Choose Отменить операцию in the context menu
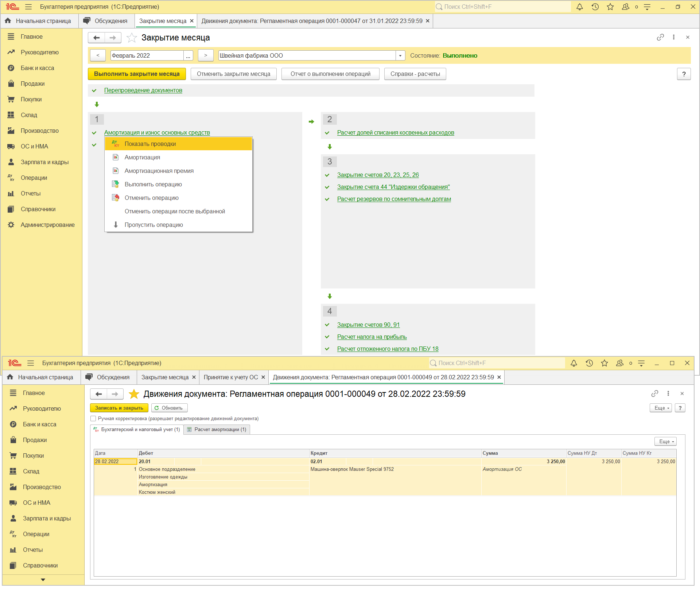Viewport: 700px width, 589px height. 178,198
